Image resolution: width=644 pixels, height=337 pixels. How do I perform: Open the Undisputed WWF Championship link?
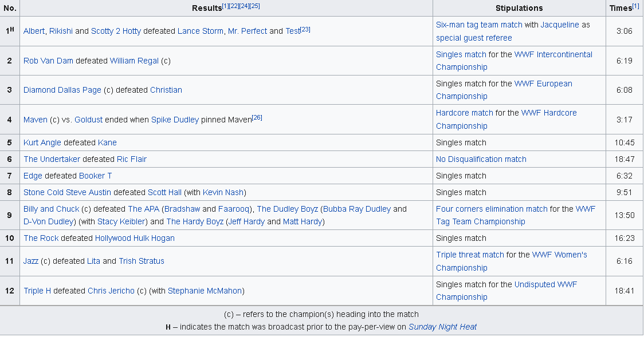pyautogui.click(x=545, y=284)
